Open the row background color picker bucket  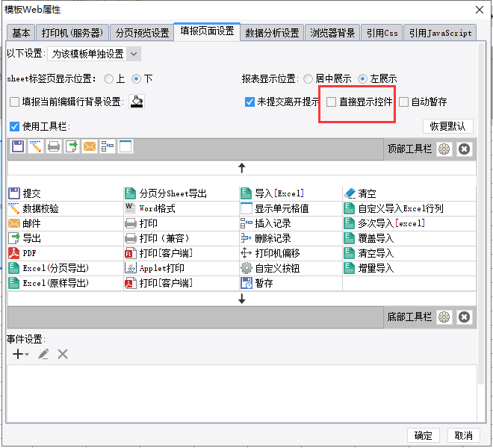click(137, 102)
